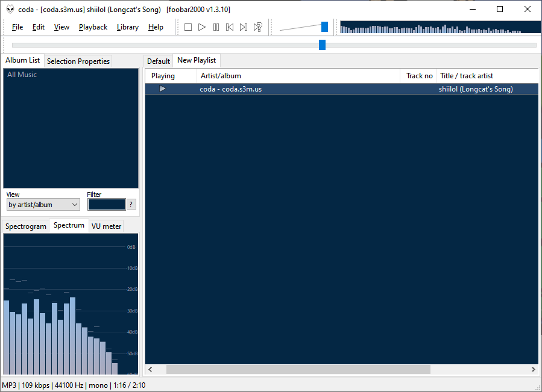Select the Default playlist tab

(x=159, y=61)
